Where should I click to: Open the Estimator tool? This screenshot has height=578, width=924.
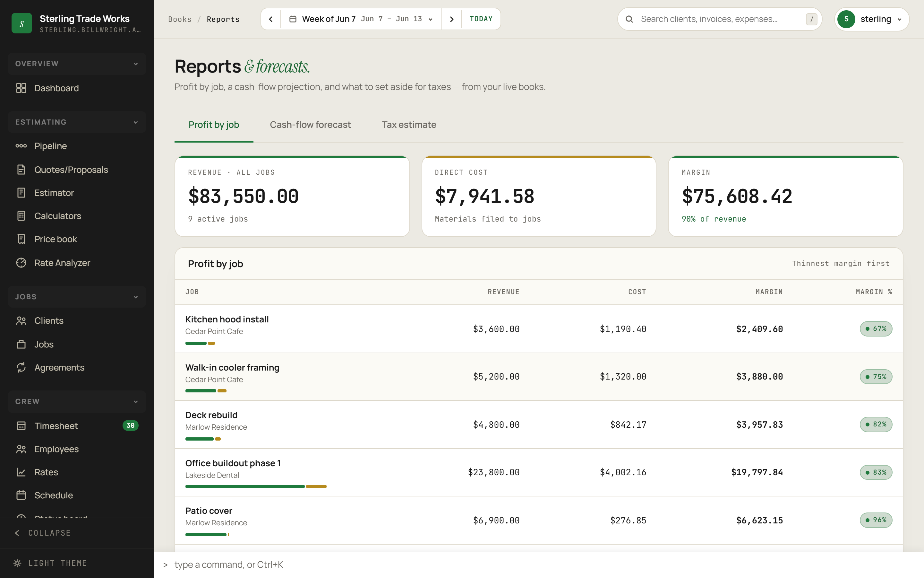(x=77, y=193)
